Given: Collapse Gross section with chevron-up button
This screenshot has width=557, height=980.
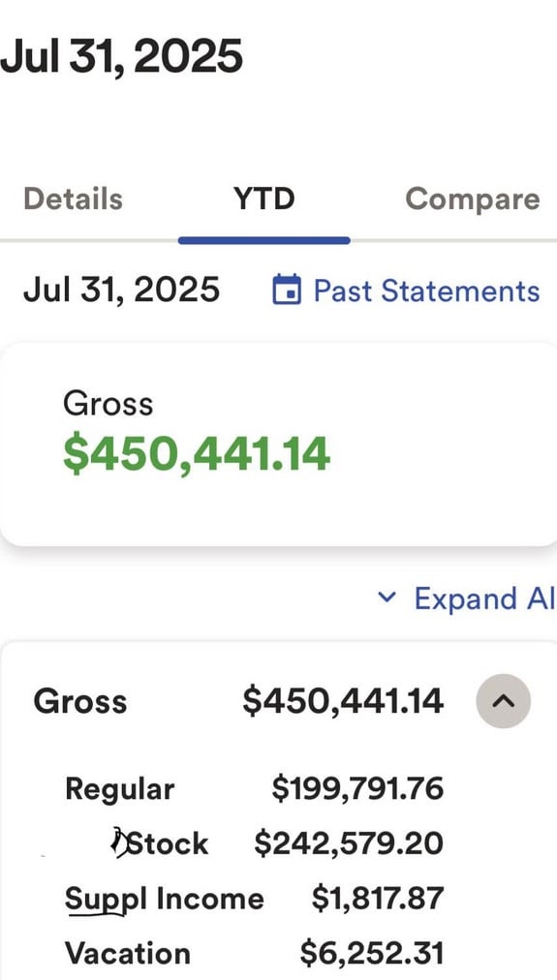Looking at the screenshot, I should coord(504,701).
